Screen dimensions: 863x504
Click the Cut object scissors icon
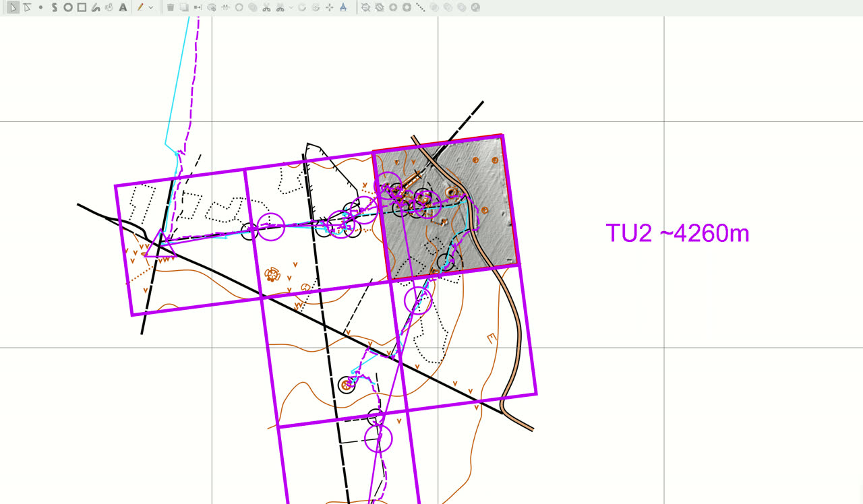[266, 7]
